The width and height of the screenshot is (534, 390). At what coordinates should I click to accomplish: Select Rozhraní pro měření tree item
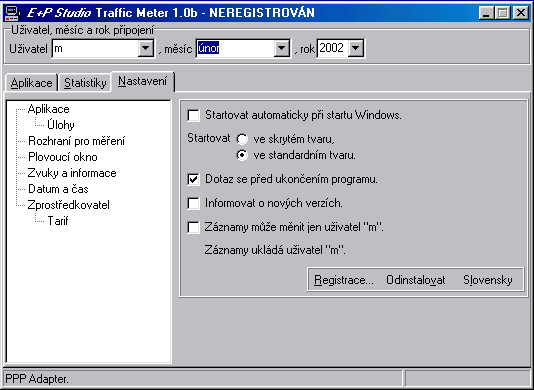pyautogui.click(x=77, y=141)
